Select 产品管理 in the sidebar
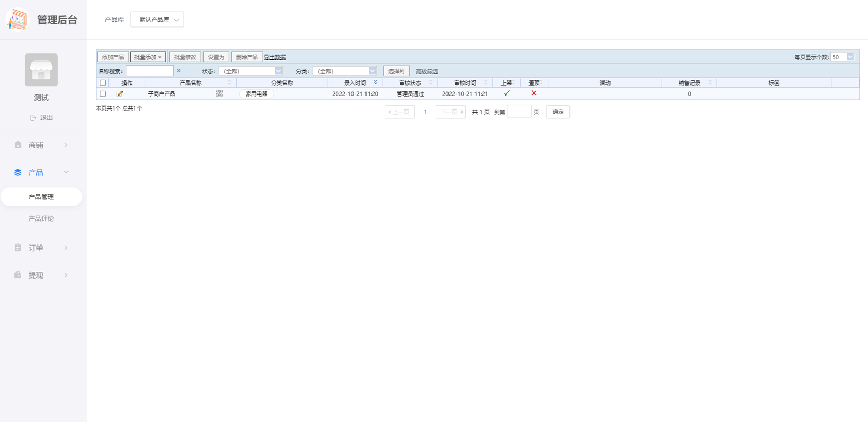This screenshot has height=422, width=868. [x=41, y=197]
